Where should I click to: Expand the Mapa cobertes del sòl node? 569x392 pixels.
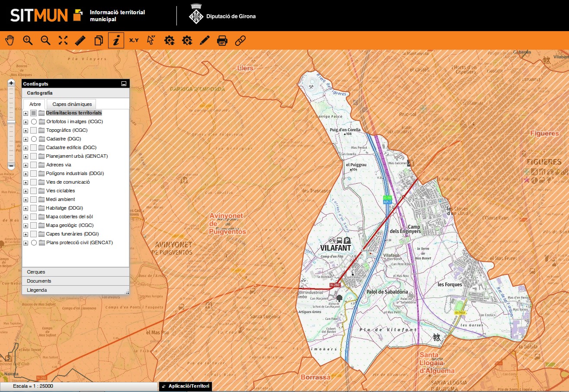tap(26, 217)
